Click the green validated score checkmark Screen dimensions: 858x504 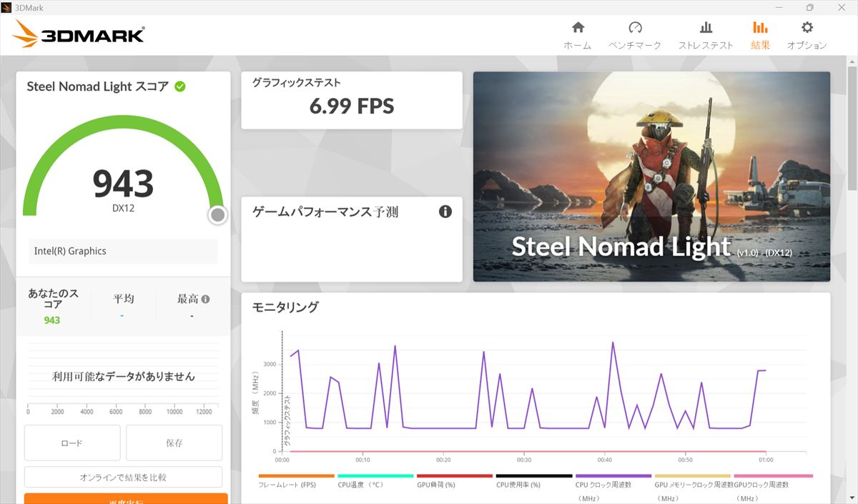180,87
